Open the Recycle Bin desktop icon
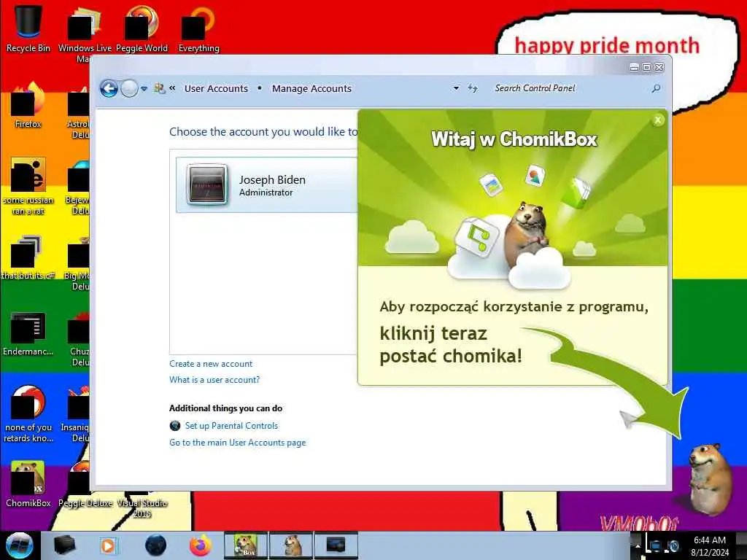 (28, 28)
